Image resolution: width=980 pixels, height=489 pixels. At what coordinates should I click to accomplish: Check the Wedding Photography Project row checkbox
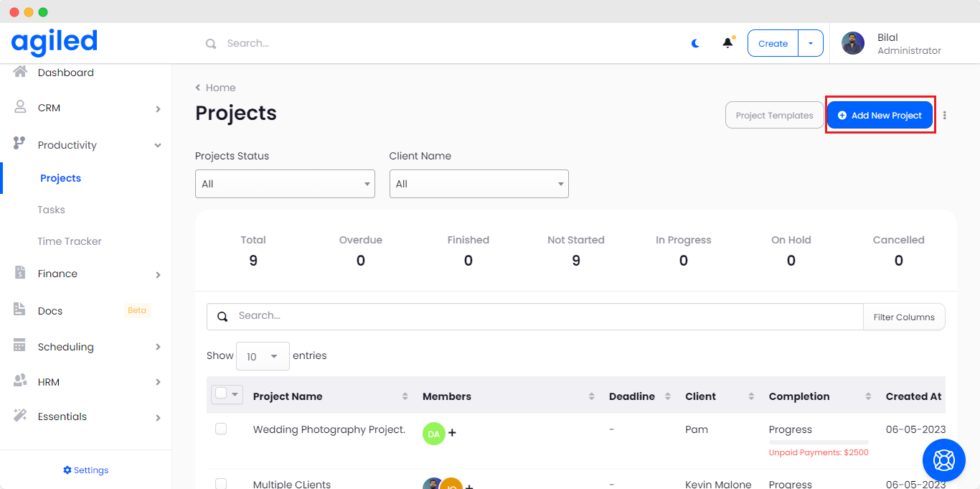tap(221, 429)
